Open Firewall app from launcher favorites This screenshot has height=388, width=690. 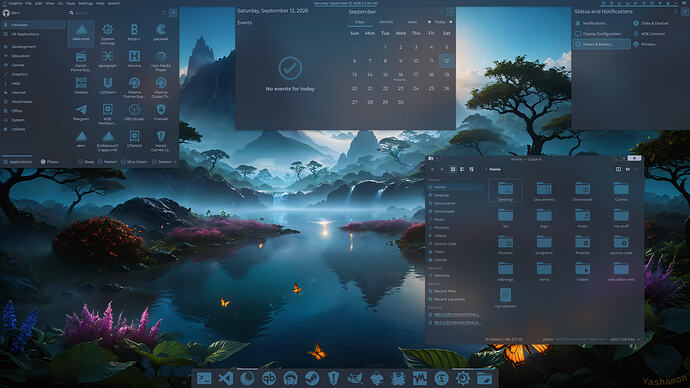161,113
